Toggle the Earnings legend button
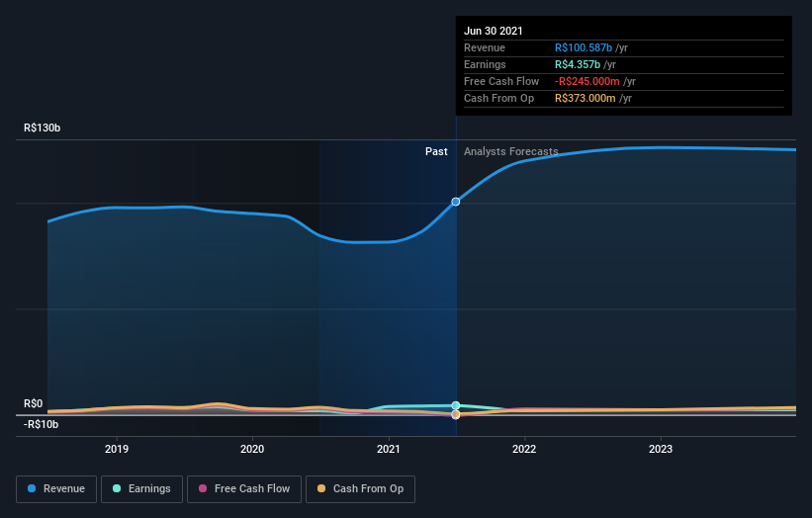812x518 pixels. click(141, 489)
